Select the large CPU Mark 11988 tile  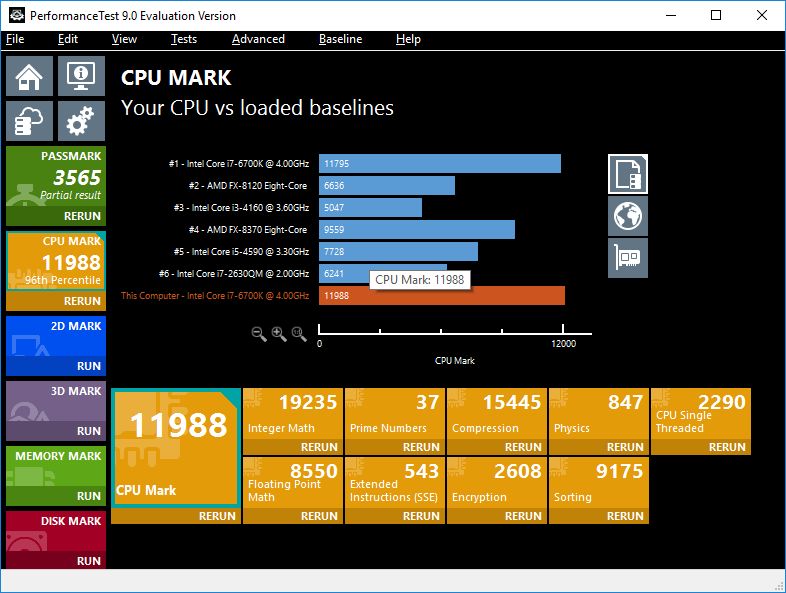coord(176,448)
